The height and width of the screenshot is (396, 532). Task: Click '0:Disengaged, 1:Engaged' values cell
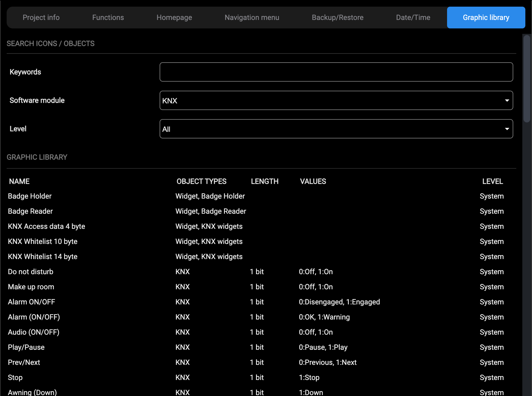(x=339, y=302)
